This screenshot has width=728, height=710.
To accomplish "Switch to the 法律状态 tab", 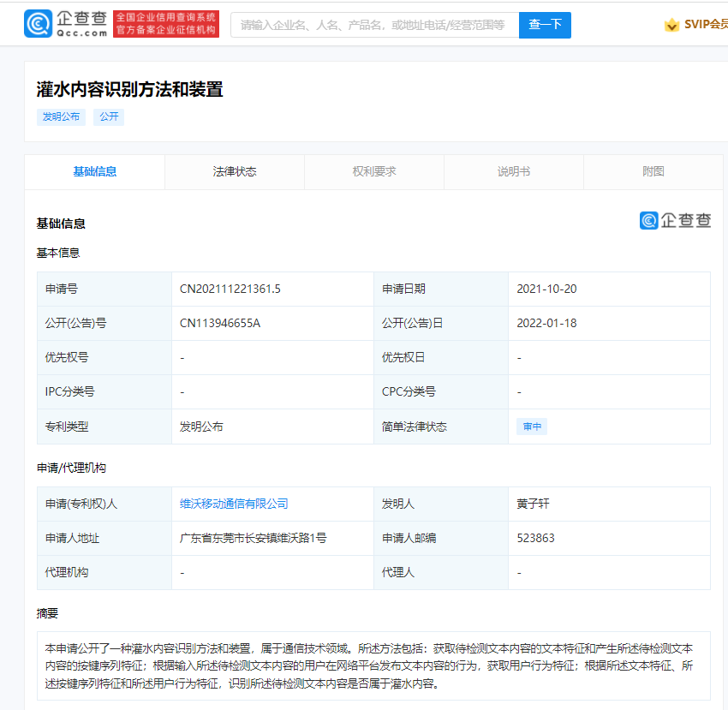I will pos(235,171).
